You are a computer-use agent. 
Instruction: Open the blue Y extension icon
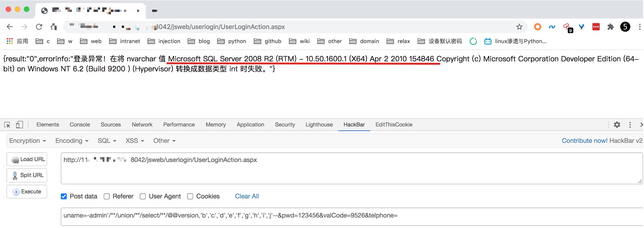[581, 27]
